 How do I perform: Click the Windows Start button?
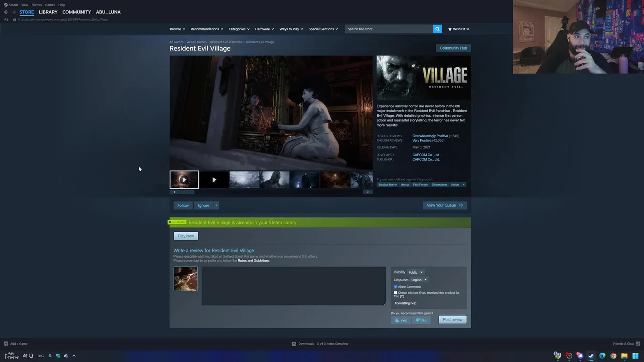point(635,356)
